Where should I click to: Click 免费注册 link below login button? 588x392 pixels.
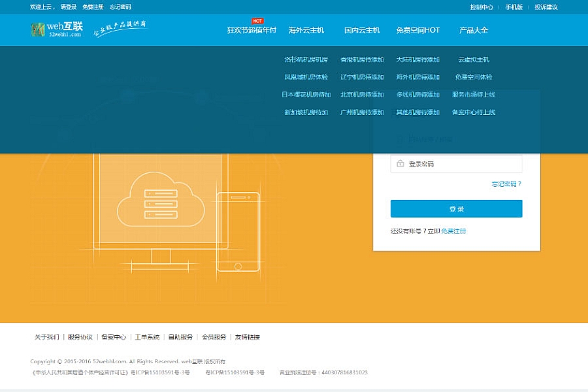[454, 231]
